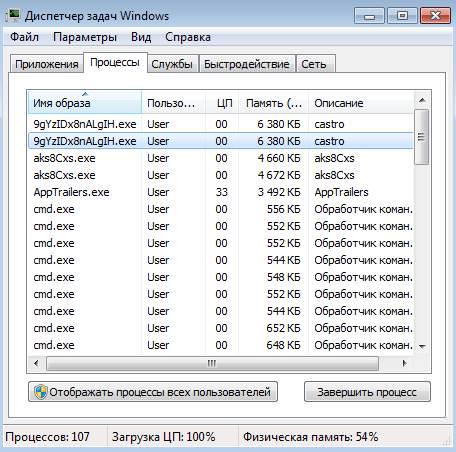Select the AppTrailers.exe process row
The height and width of the screenshot is (452, 456).
[x=221, y=192]
